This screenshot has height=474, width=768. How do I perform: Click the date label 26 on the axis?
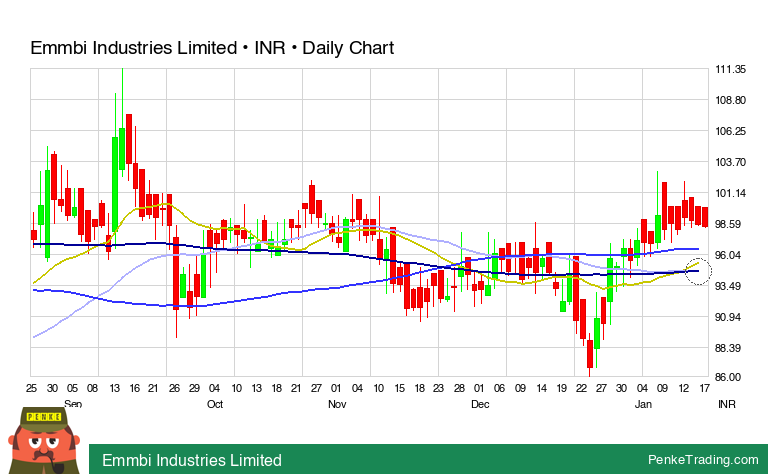(x=174, y=388)
